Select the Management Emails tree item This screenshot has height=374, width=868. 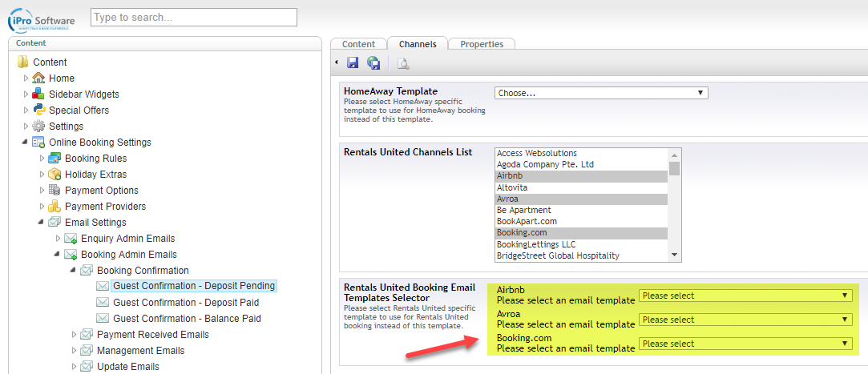click(140, 351)
